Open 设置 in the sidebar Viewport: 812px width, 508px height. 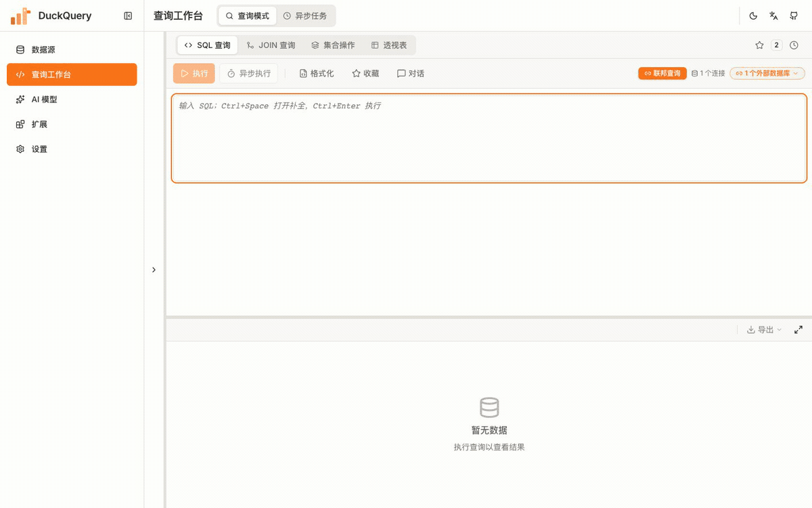[72, 149]
